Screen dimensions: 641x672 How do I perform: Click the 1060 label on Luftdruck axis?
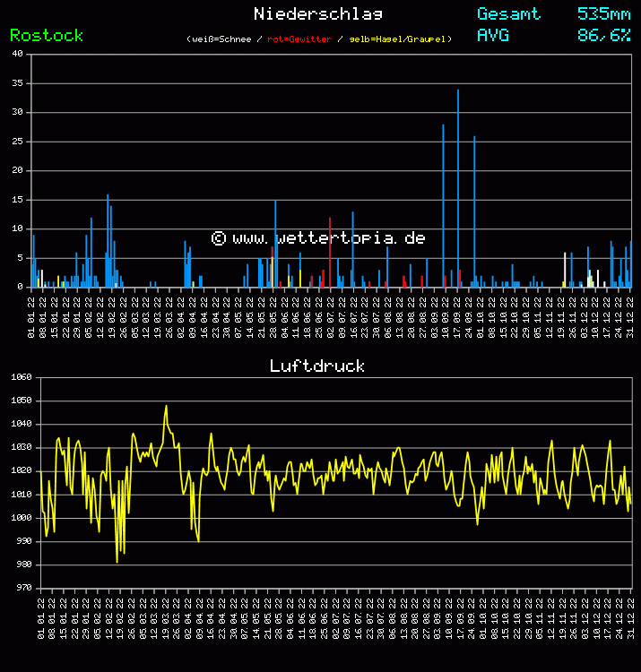click(20, 377)
